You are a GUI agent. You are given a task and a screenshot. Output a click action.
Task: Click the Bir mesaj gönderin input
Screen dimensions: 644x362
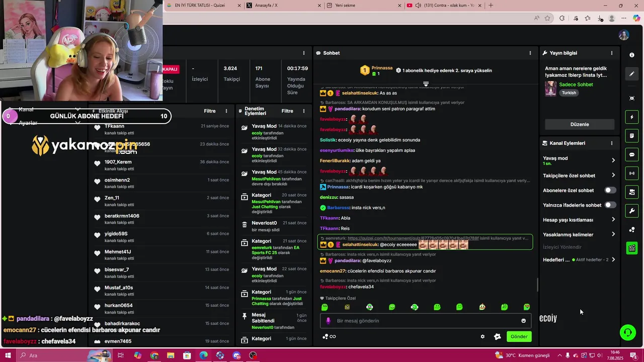[425, 321]
